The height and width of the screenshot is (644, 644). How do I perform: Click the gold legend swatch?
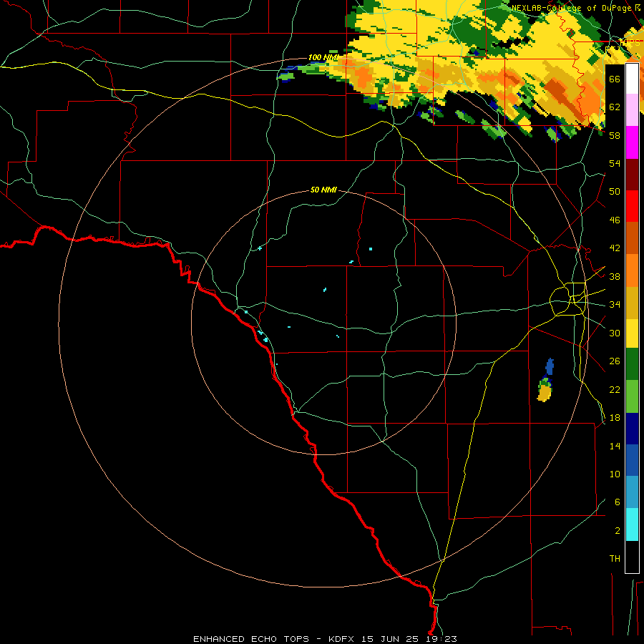(x=632, y=303)
